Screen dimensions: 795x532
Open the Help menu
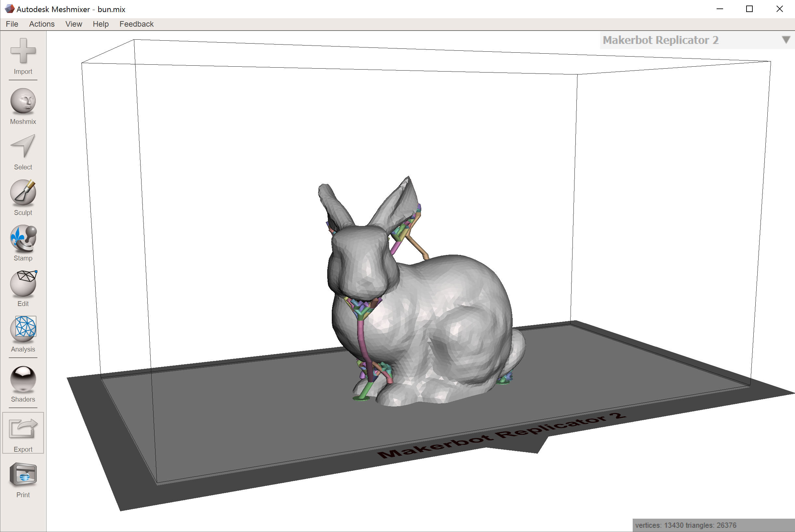coord(101,24)
